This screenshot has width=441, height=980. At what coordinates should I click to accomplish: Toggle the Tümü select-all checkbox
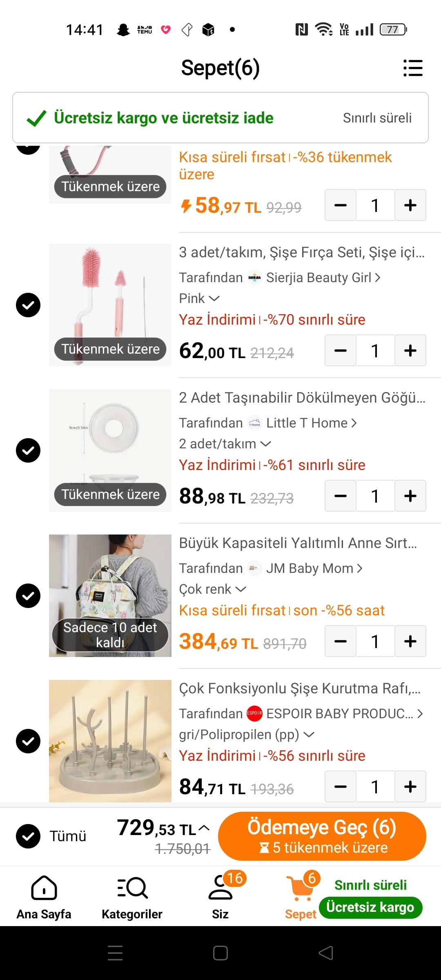[x=28, y=836]
